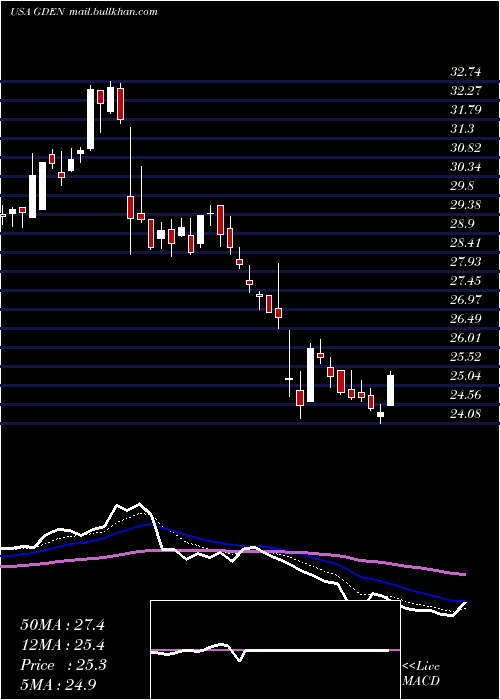Click the 5MA : 24.9 readout
The width and height of the screenshot is (500, 700).
(58, 685)
